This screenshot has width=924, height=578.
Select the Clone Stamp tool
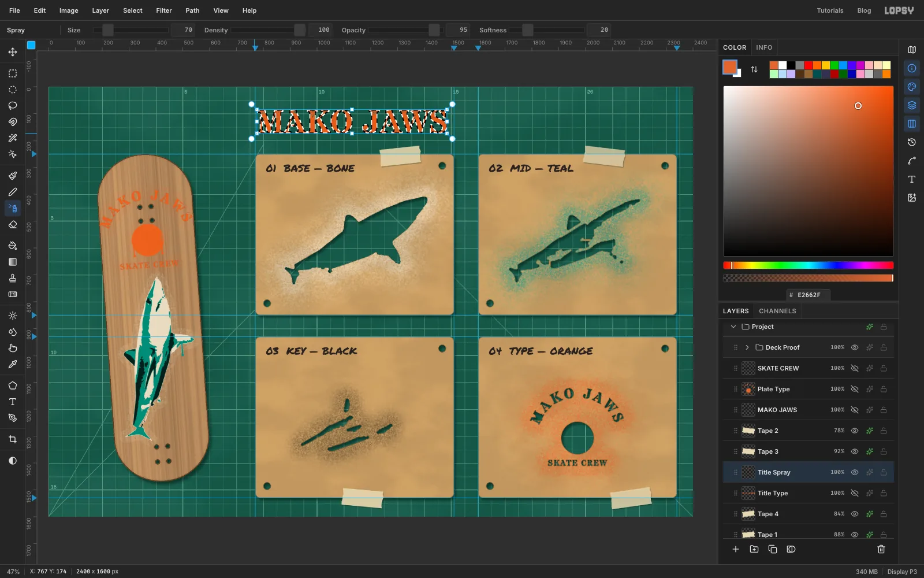pos(13,278)
